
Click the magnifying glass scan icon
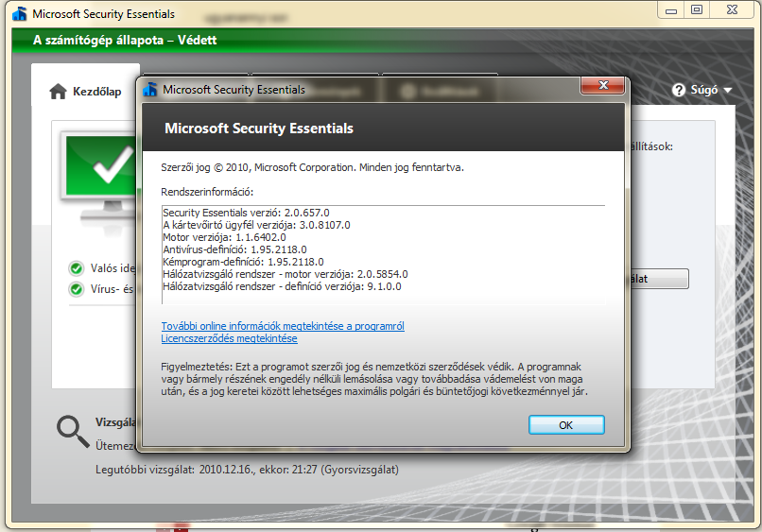click(73, 432)
